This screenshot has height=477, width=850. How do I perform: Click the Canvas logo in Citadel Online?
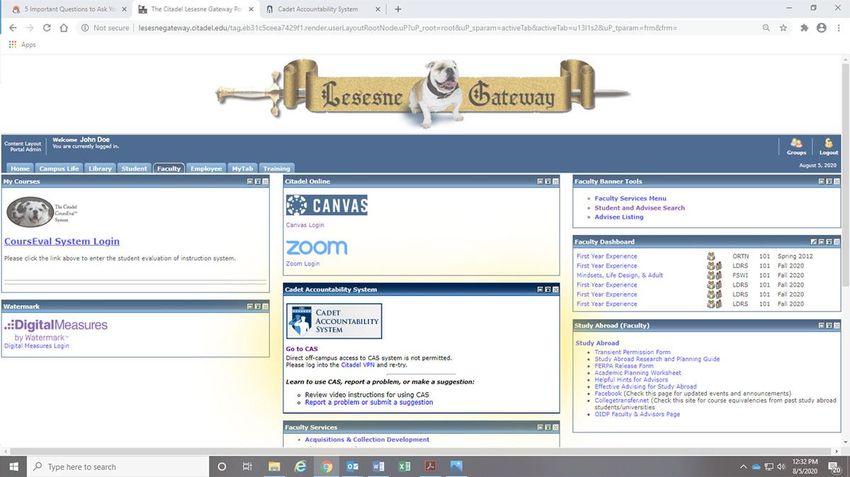pos(326,205)
